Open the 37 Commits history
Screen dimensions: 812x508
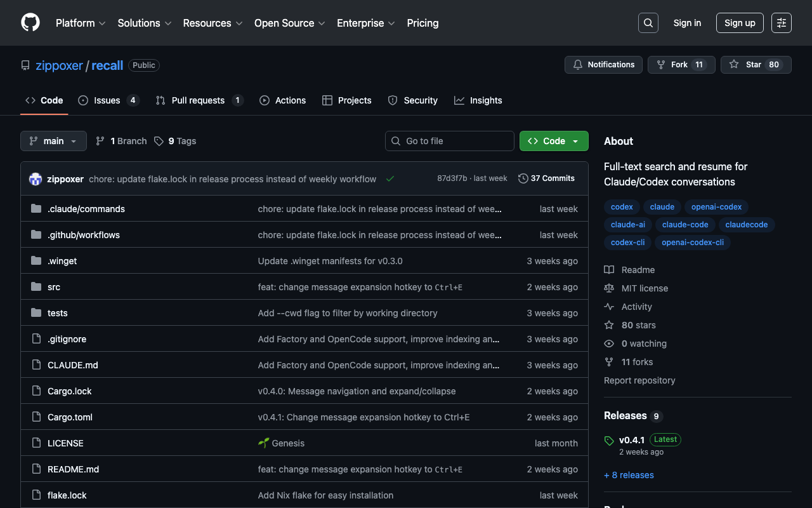[x=546, y=178]
